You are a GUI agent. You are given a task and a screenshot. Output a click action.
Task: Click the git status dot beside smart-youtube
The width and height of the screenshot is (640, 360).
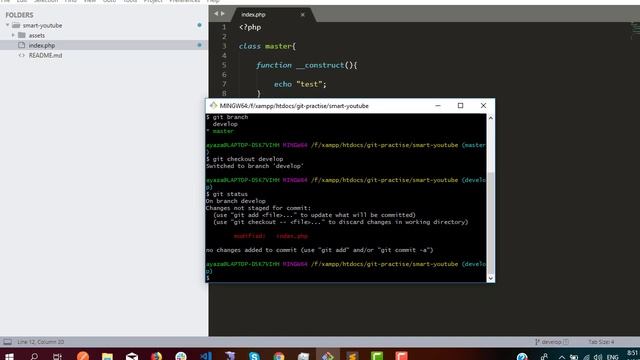[200, 25]
